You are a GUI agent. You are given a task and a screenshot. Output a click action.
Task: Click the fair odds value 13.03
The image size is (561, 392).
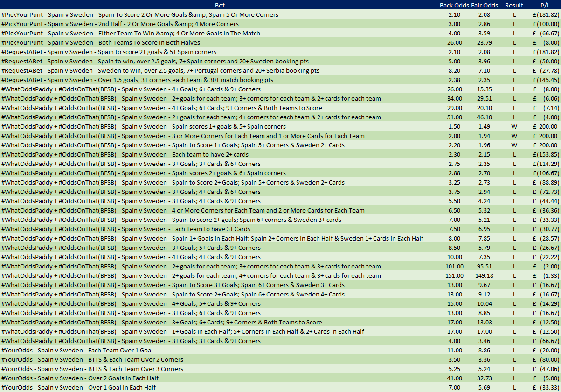pyautogui.click(x=485, y=322)
